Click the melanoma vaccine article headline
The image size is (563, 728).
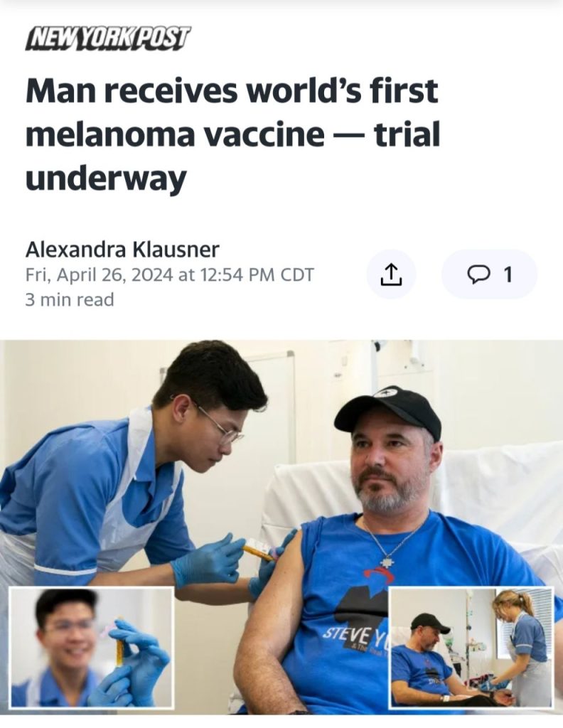(232, 134)
